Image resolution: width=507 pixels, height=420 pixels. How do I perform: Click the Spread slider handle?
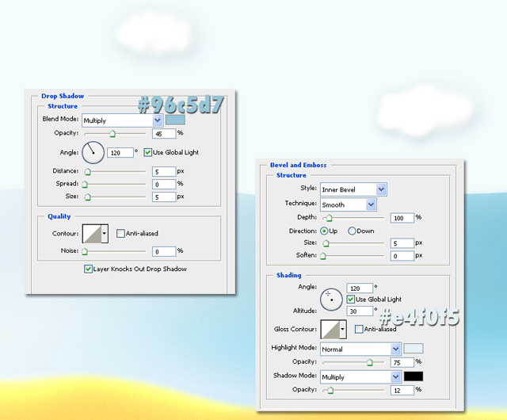[x=85, y=185]
